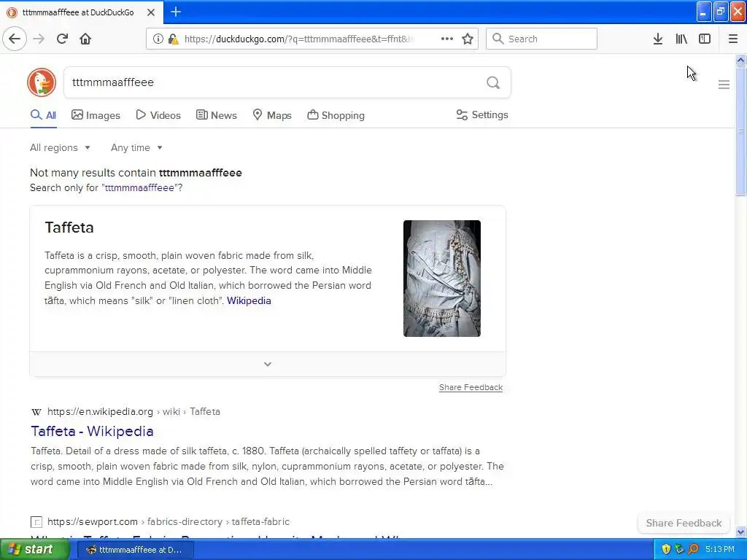Open the Firefox hamburger menu
The height and width of the screenshot is (560, 747).
tap(732, 39)
